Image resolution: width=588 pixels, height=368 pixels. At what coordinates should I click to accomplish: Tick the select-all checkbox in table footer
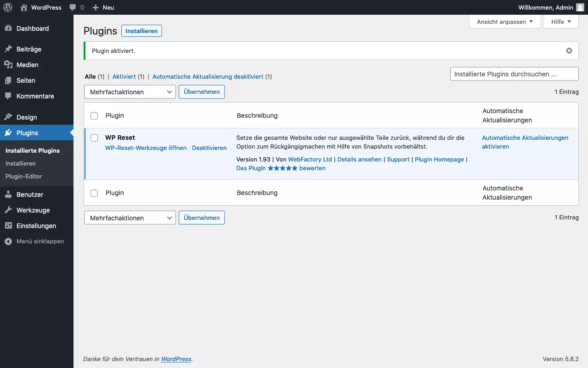(x=94, y=193)
